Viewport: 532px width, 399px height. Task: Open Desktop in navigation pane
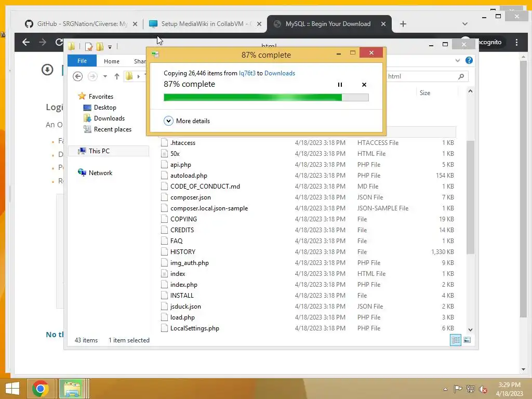click(x=105, y=107)
